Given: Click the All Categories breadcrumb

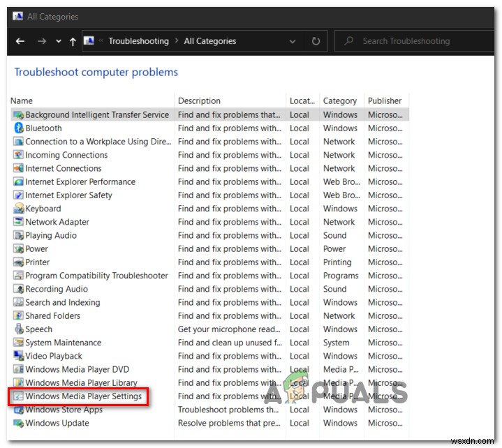Looking at the screenshot, I should (209, 41).
